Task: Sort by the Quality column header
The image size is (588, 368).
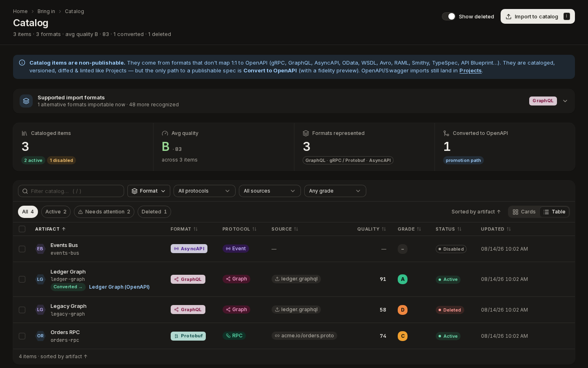Action: point(372,229)
